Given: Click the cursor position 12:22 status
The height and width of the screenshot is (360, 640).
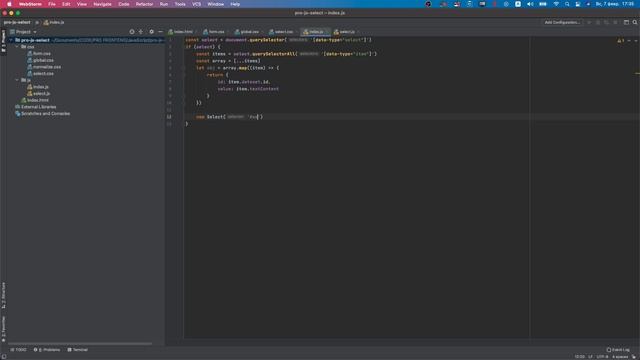Looking at the screenshot, I should 579,357.
